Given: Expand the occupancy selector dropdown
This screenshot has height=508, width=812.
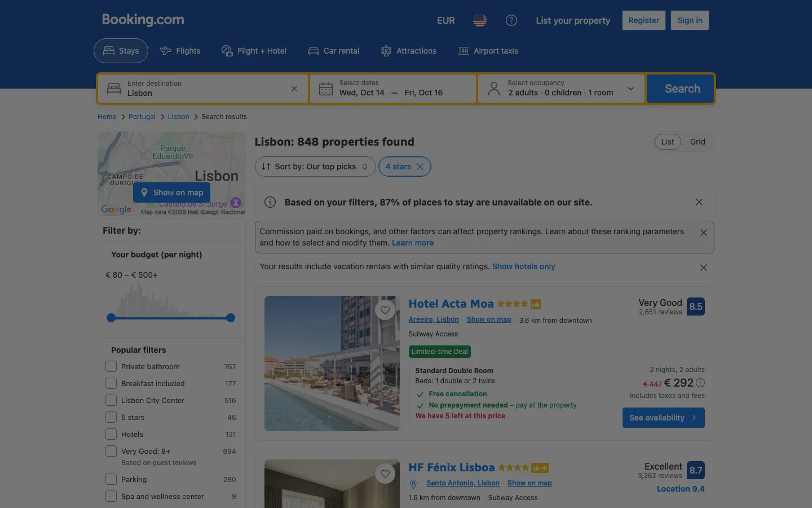Looking at the screenshot, I should click(x=631, y=89).
